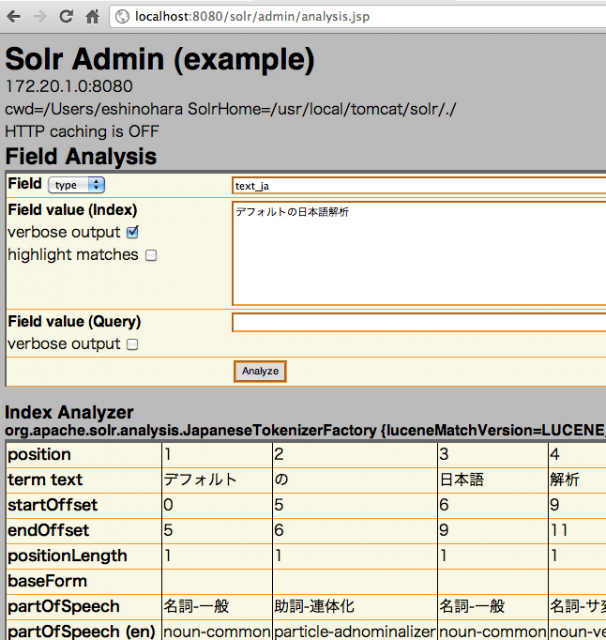Enable highlight matches checkbox
Screen dimensions: 606x640
coord(151,256)
